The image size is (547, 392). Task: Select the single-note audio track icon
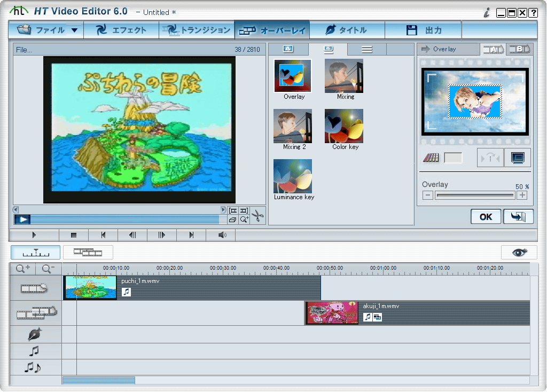click(x=34, y=351)
